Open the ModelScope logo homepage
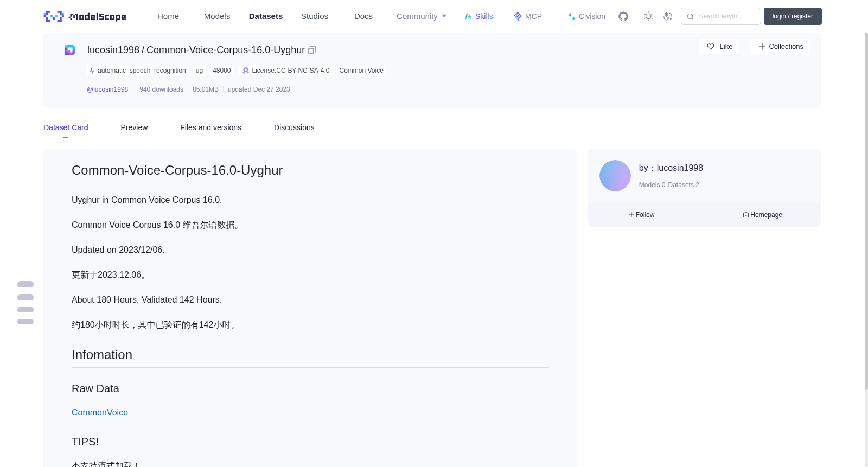 coord(85,16)
